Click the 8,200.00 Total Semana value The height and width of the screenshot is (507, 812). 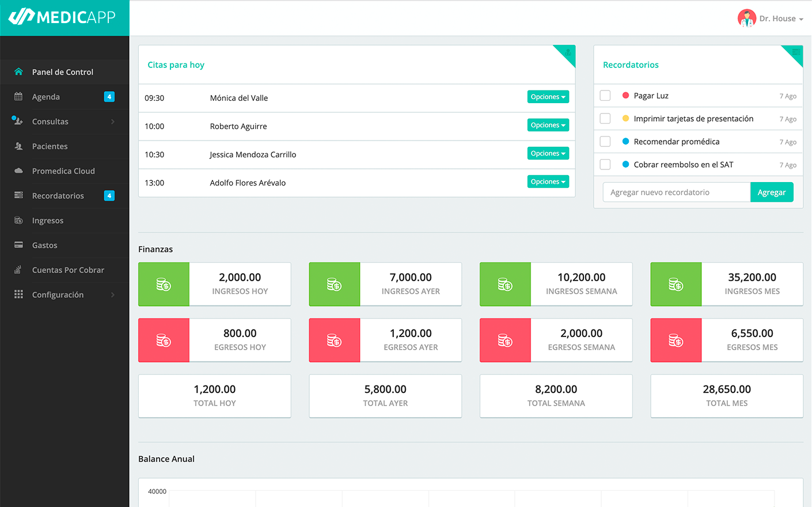[x=556, y=389]
